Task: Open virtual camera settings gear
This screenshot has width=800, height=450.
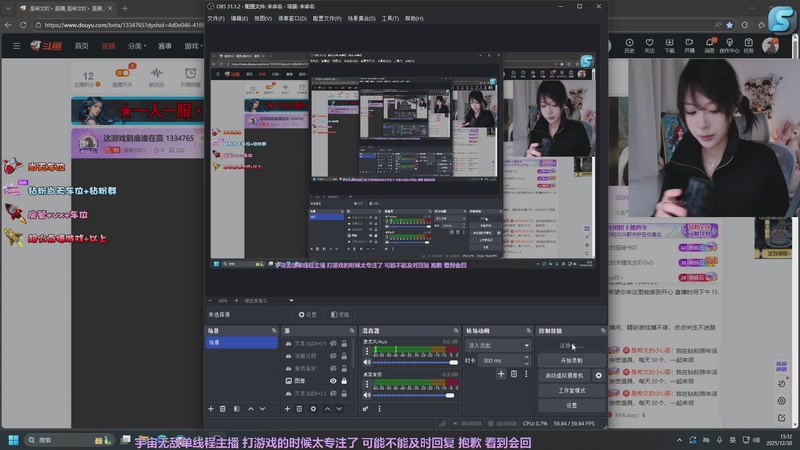Action: 598,376
